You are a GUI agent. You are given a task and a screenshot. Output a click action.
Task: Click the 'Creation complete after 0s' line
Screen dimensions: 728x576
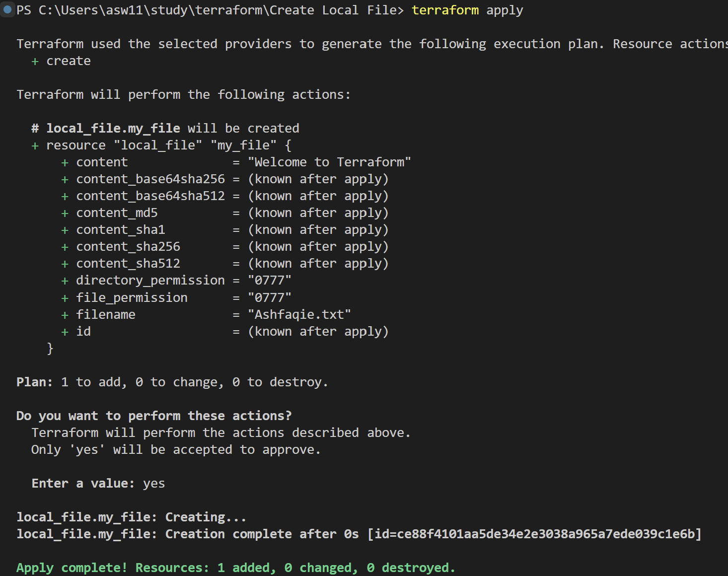[x=359, y=534]
